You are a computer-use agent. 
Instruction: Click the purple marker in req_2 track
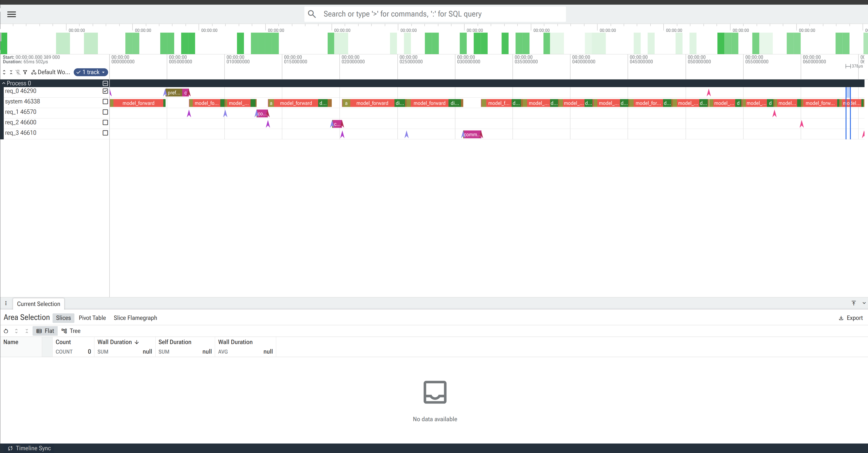268,124
